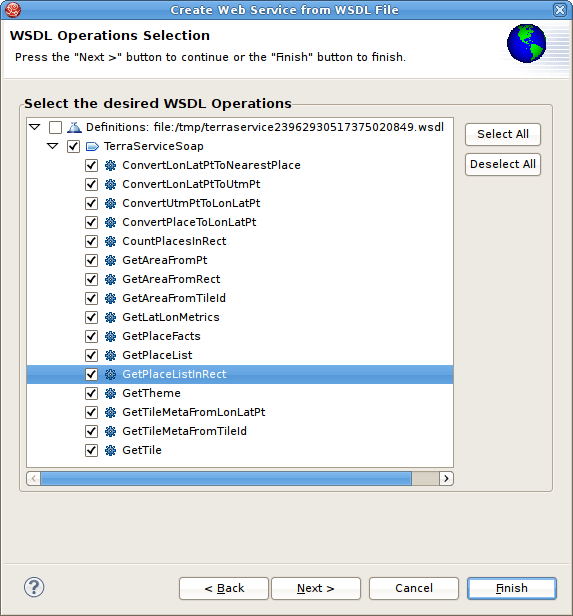573x616 pixels.
Task: Click the red application icon in title bar
Action: coord(13,9)
